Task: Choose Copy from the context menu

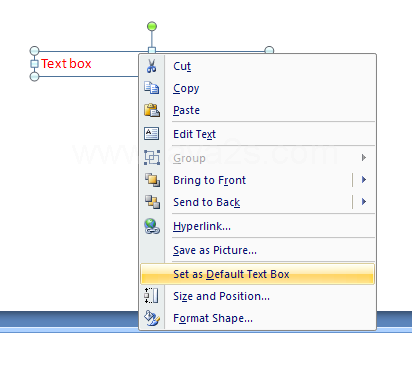Action: click(257, 88)
